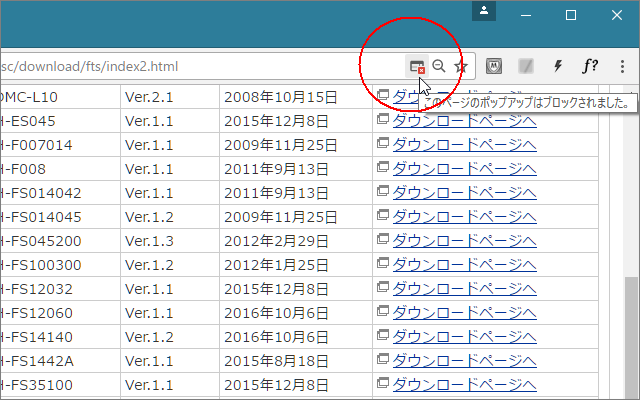Click the date 2016年10月6日 in H-FS12060 row
Screen dimensions: 640x400
(276, 313)
